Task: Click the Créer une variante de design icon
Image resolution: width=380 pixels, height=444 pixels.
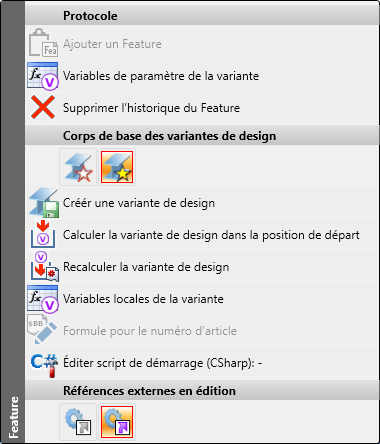Action: point(43,202)
